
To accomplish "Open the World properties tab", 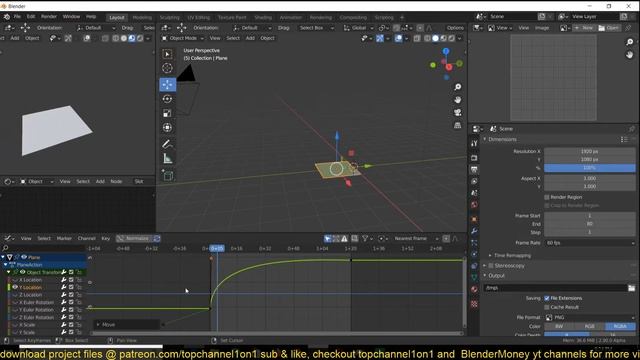I will click(474, 205).
